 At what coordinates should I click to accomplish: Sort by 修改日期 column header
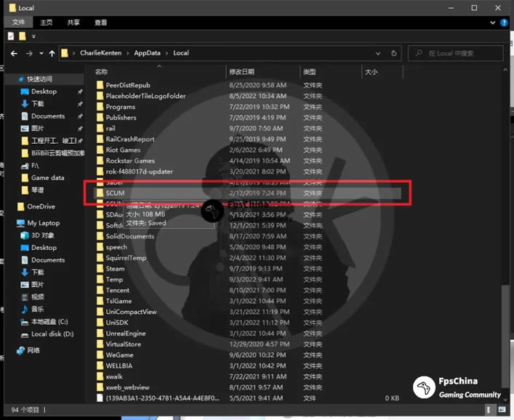point(242,72)
